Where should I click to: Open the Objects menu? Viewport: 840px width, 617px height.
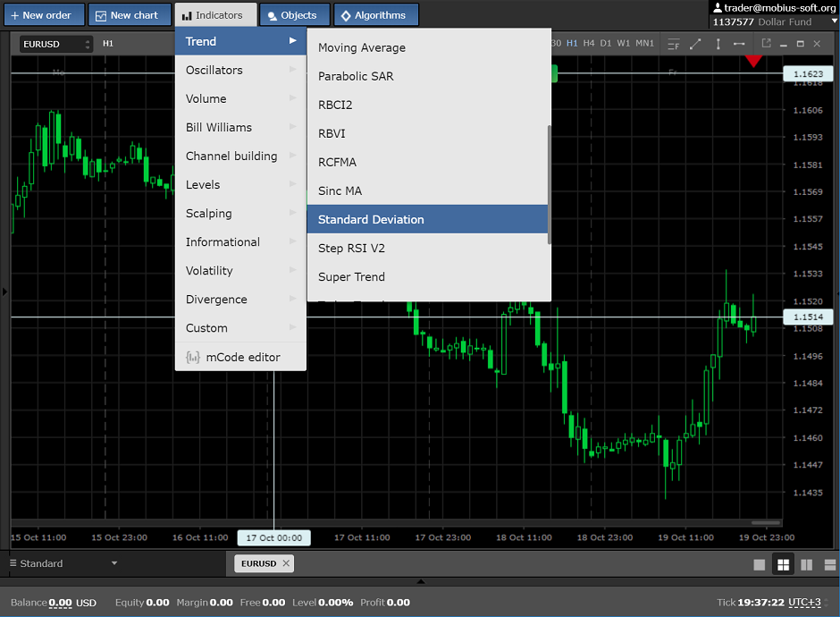294,15
